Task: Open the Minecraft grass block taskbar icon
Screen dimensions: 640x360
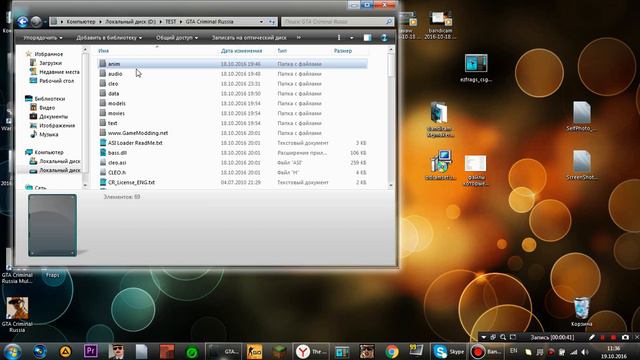Action: [x=280, y=351]
